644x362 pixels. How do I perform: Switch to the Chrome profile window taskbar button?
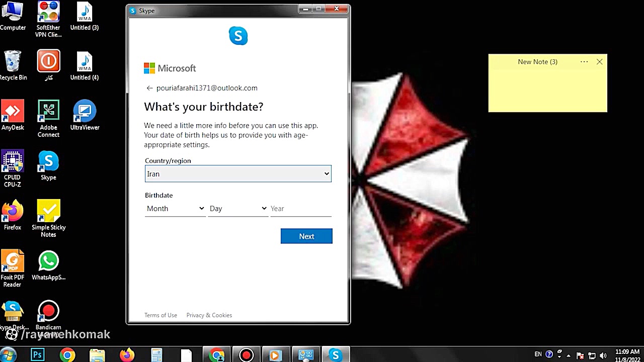click(217, 355)
